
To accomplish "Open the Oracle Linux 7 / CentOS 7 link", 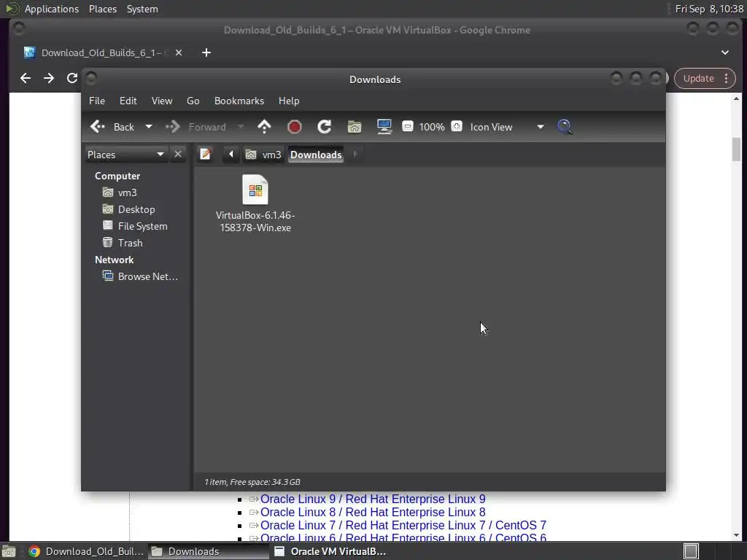I will [403, 525].
